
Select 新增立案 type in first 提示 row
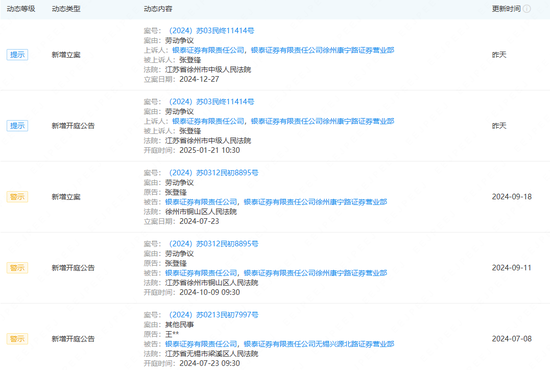click(x=66, y=55)
